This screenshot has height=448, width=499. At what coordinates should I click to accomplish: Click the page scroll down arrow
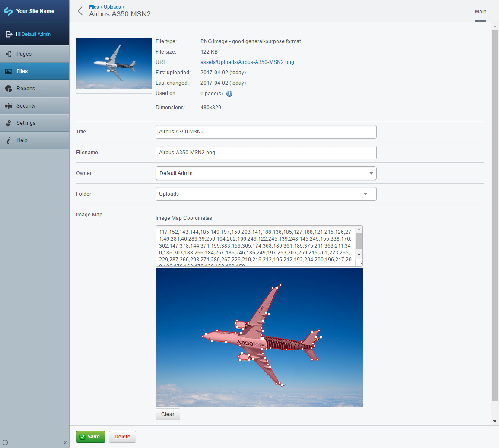[495, 421]
